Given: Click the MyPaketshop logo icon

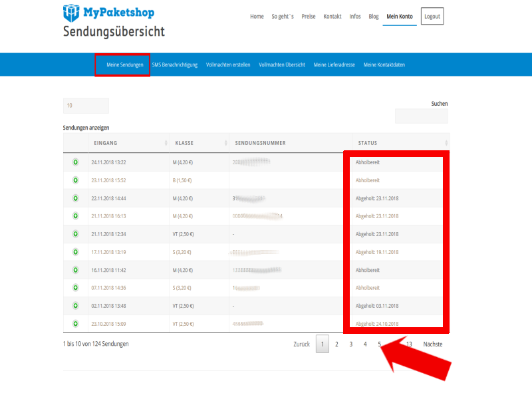Looking at the screenshot, I should 72,12.
